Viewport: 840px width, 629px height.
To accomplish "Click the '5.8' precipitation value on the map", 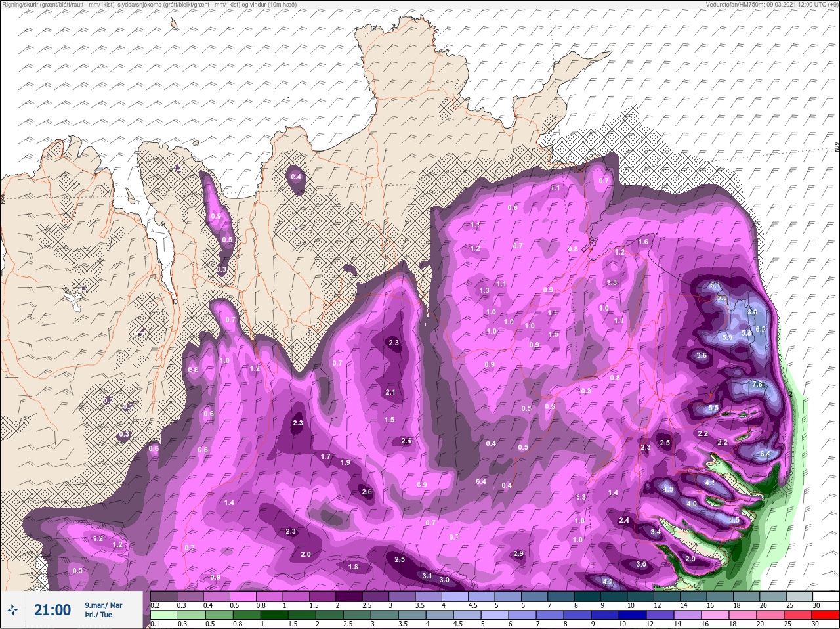I will coord(746,334).
